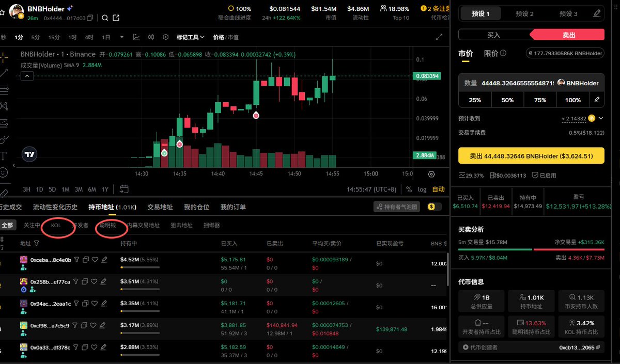620x364 pixels.
Task: Expand the 标记工具 dropdown
Action: click(190, 37)
